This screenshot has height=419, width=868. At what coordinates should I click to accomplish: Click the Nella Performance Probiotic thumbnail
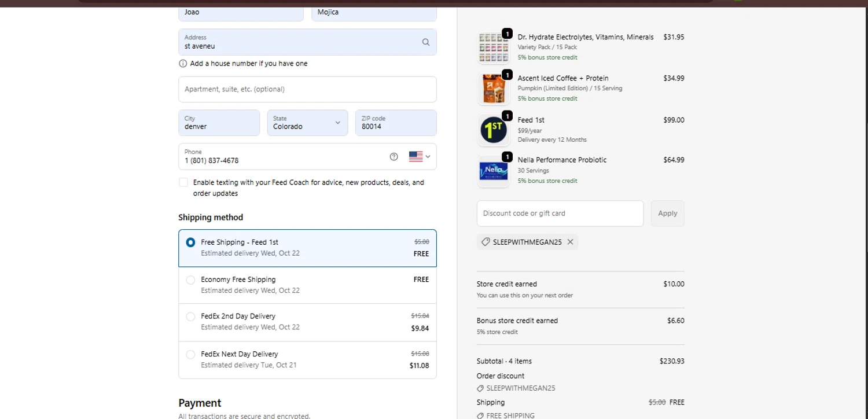click(494, 171)
